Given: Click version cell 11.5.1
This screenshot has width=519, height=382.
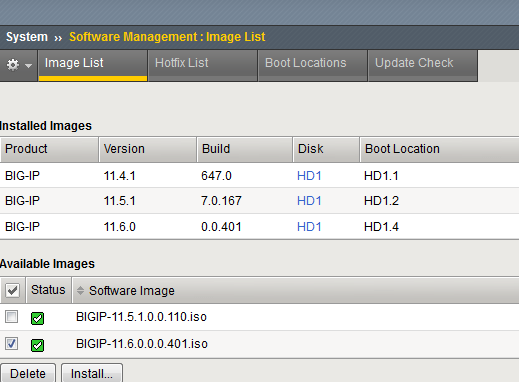Looking at the screenshot, I should pos(119,201).
